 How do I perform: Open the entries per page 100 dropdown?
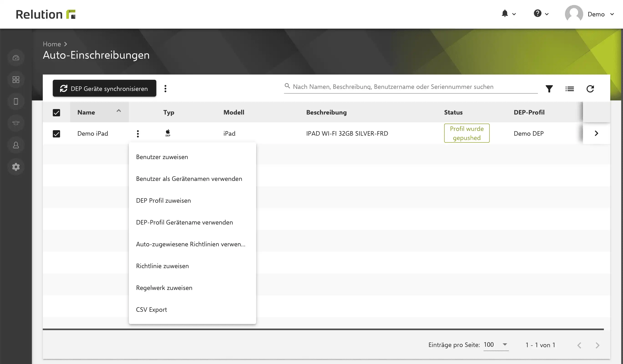coord(496,345)
